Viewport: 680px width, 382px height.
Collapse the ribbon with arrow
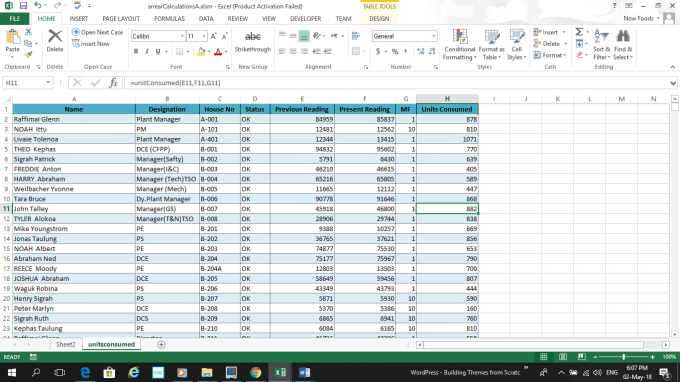coord(673,67)
